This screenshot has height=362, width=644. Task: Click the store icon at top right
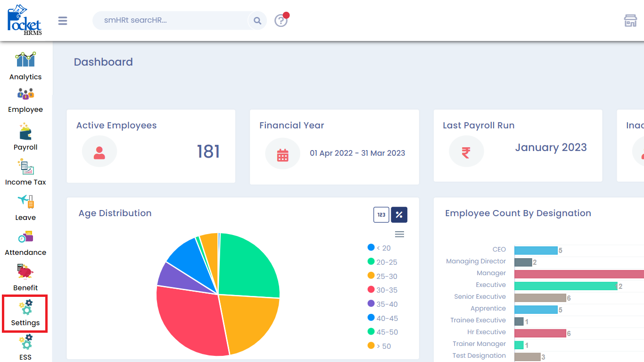(630, 21)
